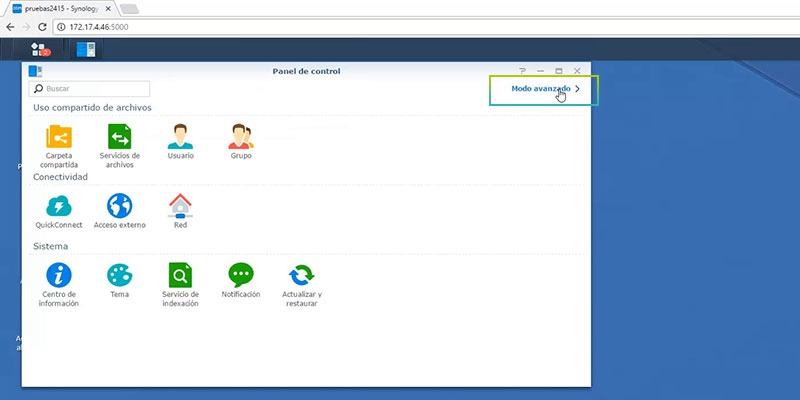
Task: Click Panel de control window title icon
Action: 35,71
